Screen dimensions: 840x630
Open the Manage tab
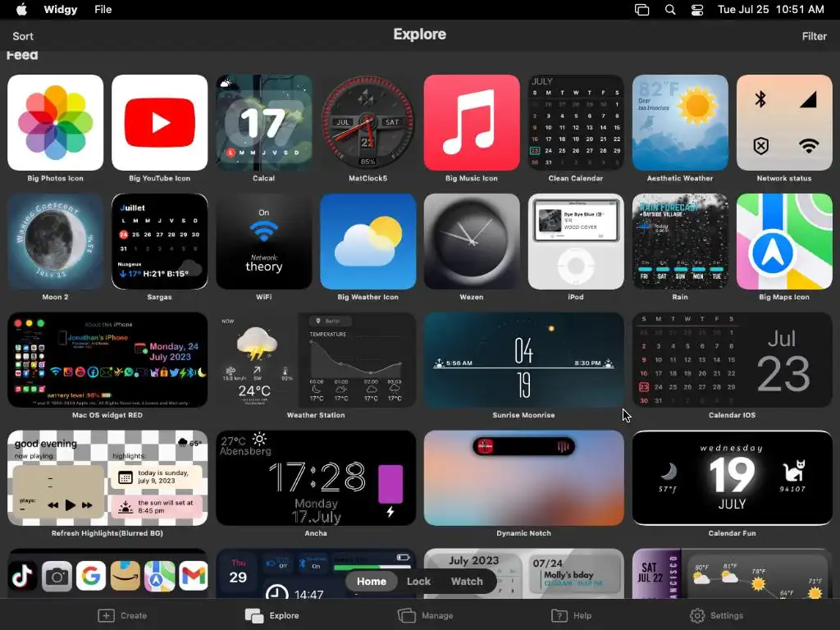[x=426, y=615]
